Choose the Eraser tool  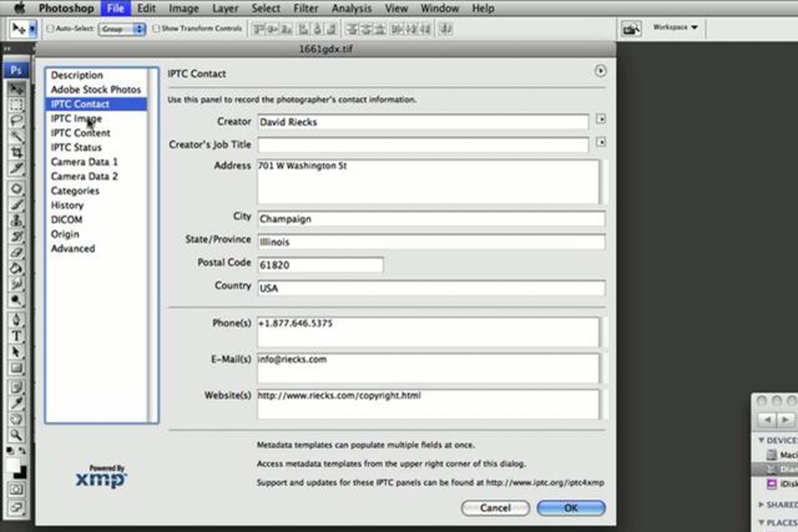pyautogui.click(x=16, y=253)
